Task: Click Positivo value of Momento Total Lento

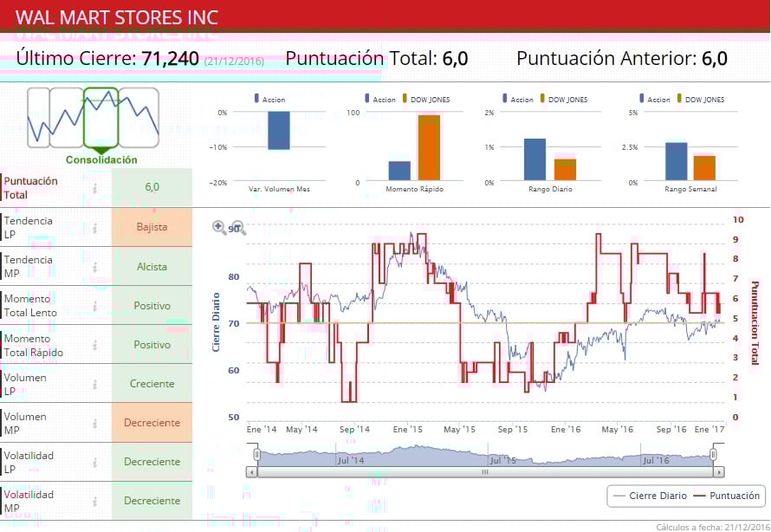Action: (152, 305)
